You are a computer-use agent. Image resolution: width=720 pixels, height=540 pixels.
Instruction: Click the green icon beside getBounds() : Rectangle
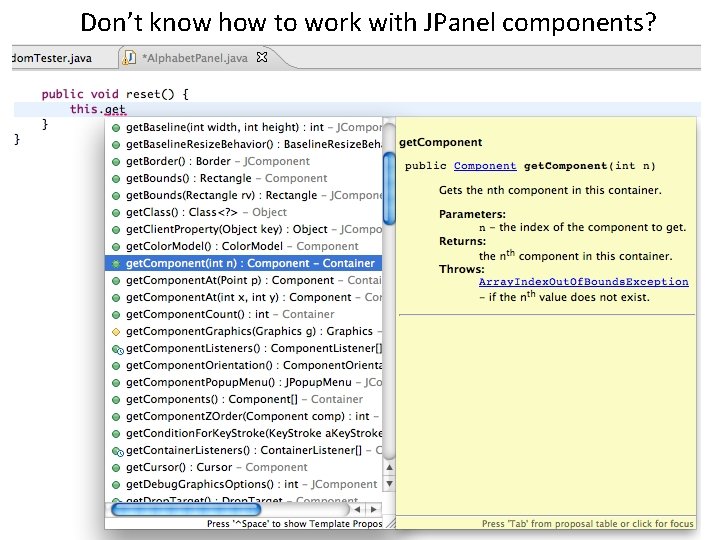click(x=116, y=179)
